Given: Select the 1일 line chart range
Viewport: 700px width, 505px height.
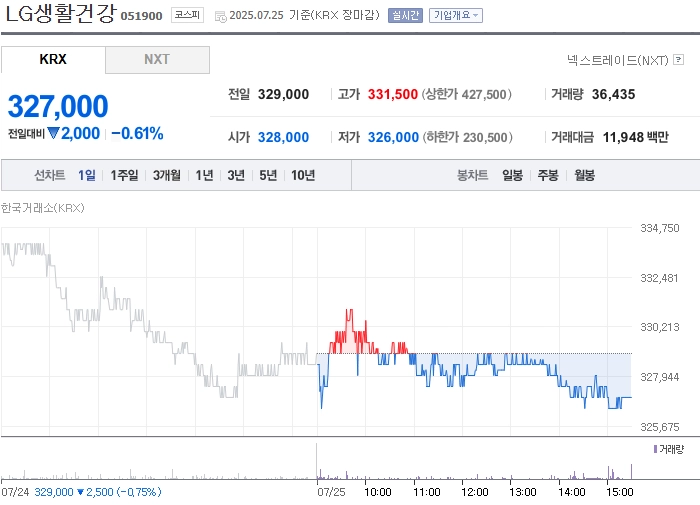Looking at the screenshot, I should coord(87,175).
